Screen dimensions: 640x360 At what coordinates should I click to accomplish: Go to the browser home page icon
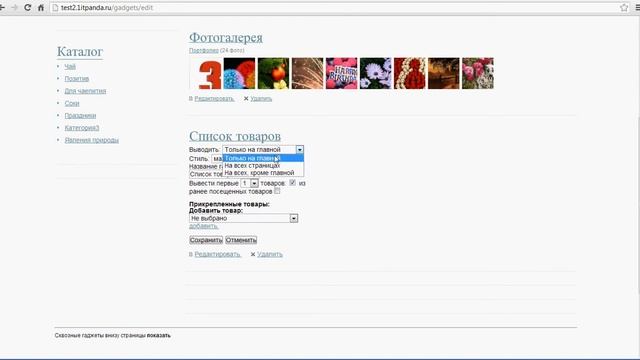tap(41, 7)
